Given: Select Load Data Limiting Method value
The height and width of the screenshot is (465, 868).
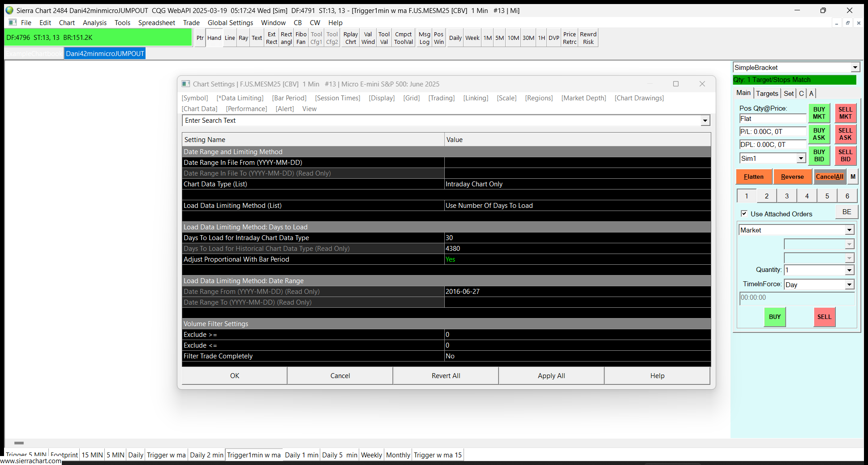Looking at the screenshot, I should pyautogui.click(x=577, y=206).
